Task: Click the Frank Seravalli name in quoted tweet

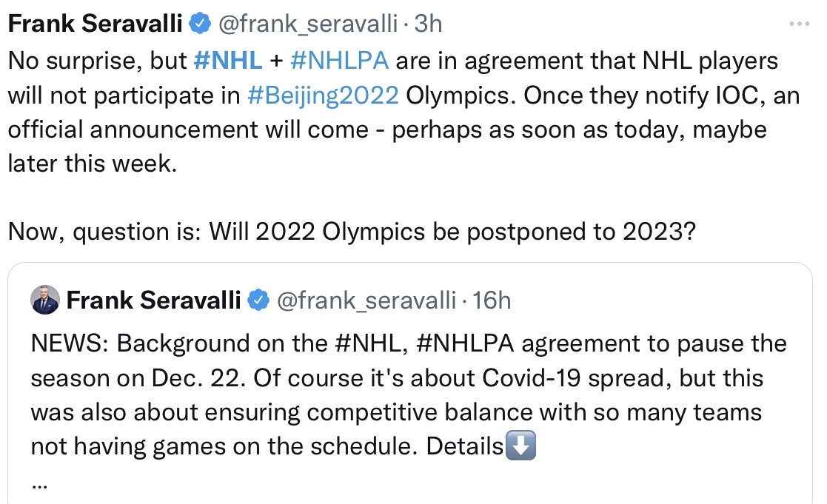Action: click(x=153, y=300)
